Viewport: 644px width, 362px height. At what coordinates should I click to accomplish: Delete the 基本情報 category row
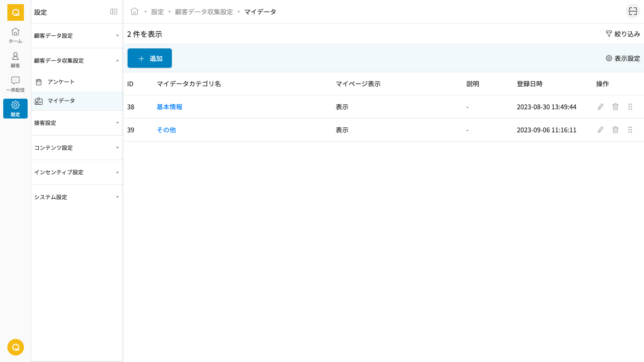pos(615,107)
